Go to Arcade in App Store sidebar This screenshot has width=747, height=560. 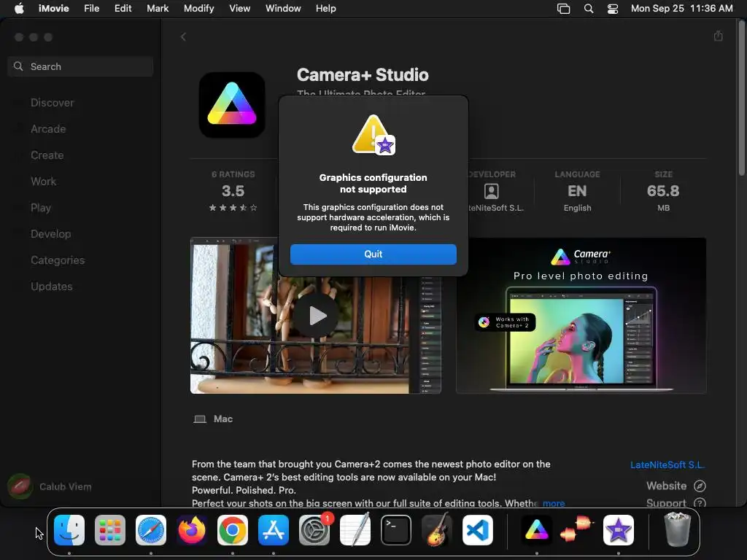[x=48, y=129]
